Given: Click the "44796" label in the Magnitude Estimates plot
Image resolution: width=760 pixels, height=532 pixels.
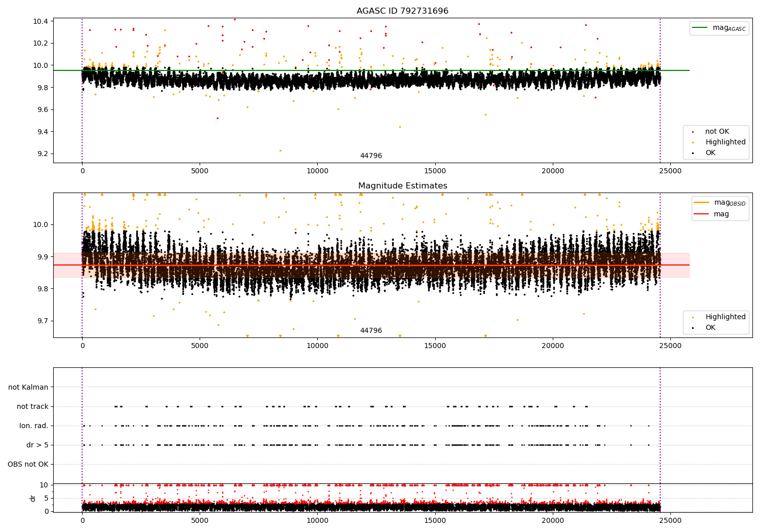Looking at the screenshot, I should 371,331.
